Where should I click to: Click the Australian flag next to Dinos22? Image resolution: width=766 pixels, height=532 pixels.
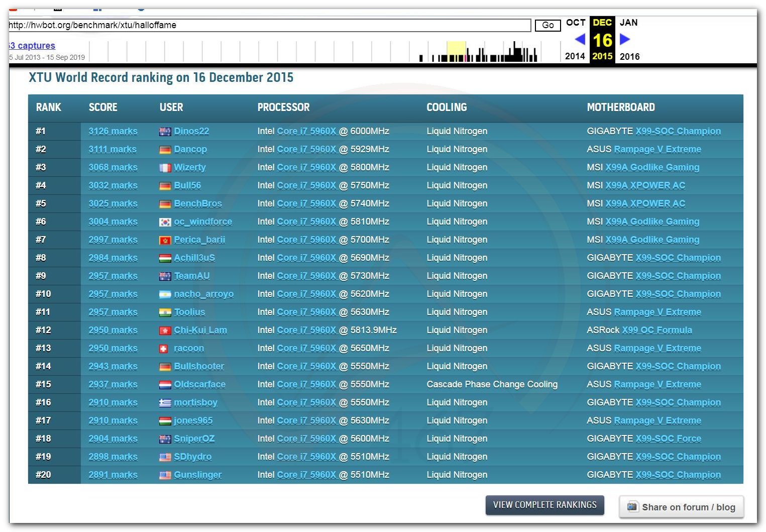click(x=165, y=132)
